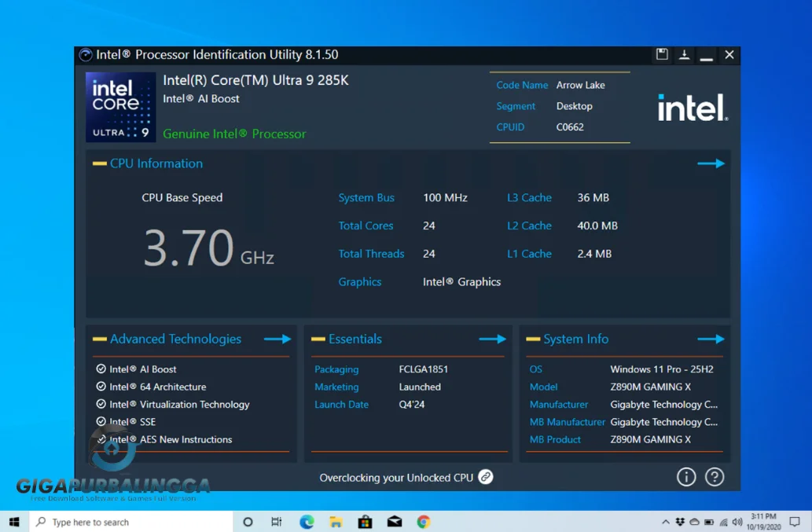Launch Google Chrome from the taskbar

coord(424,522)
